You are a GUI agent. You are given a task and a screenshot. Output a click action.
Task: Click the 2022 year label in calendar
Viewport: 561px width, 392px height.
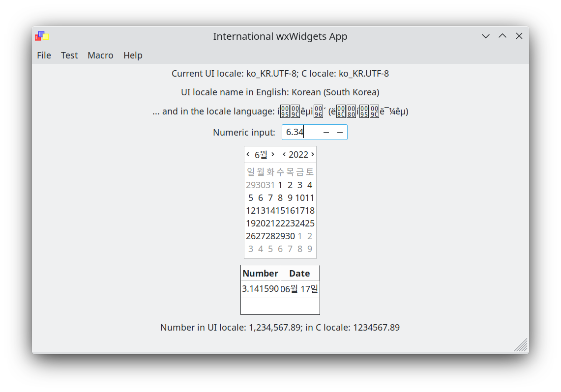click(x=298, y=155)
